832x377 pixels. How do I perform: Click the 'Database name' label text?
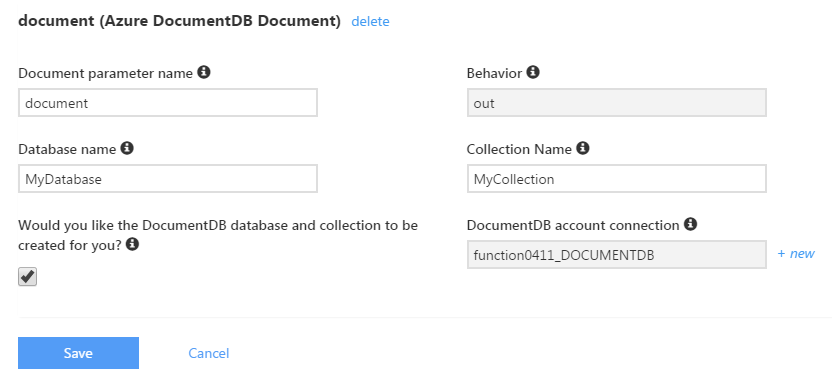(x=67, y=150)
